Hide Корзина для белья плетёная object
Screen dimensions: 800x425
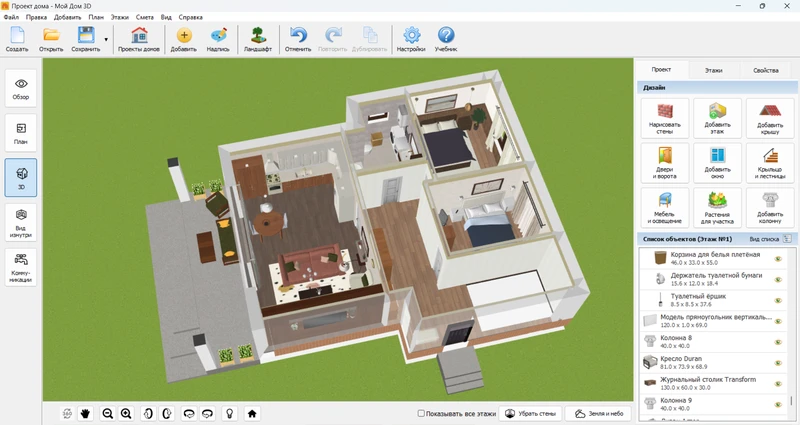[778, 259]
